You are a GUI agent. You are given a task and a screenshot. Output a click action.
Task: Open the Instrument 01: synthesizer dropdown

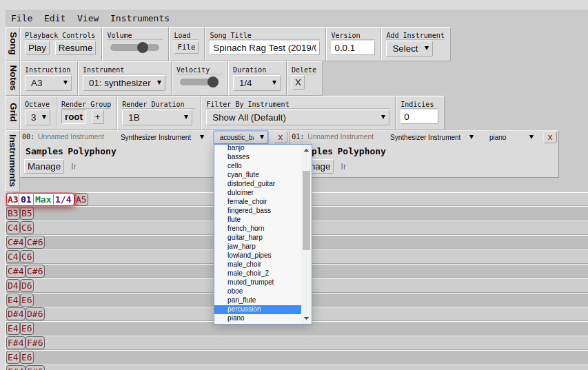point(124,83)
